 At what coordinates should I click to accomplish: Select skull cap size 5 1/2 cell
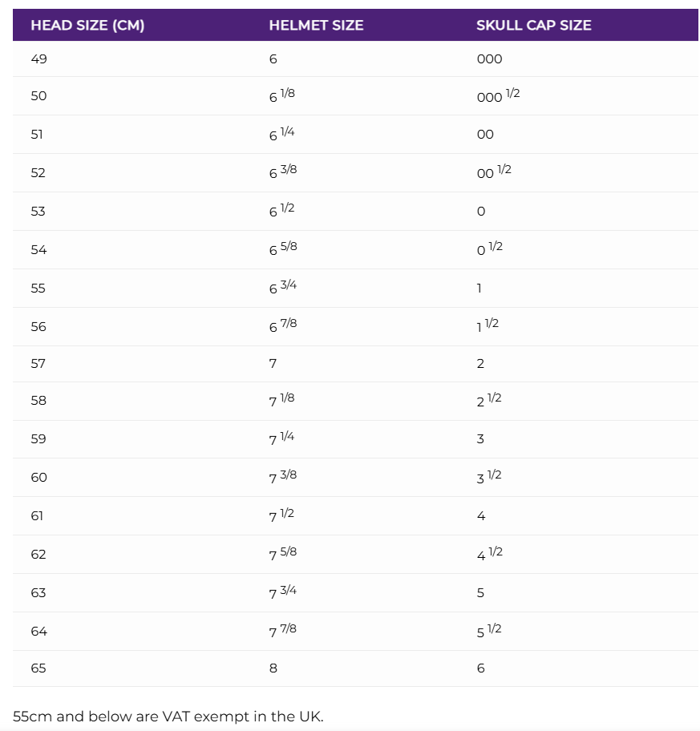pyautogui.click(x=489, y=631)
